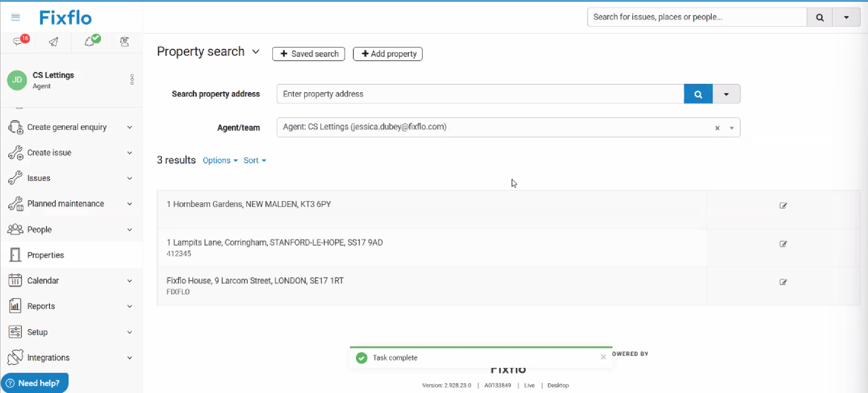Expand the Options dropdown
Screen dimensions: 868x393
[220, 161]
